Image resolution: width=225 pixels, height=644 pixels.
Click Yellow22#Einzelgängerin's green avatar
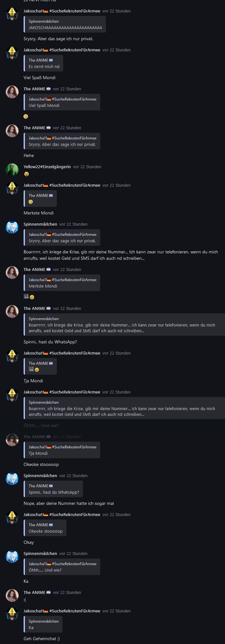click(x=12, y=169)
